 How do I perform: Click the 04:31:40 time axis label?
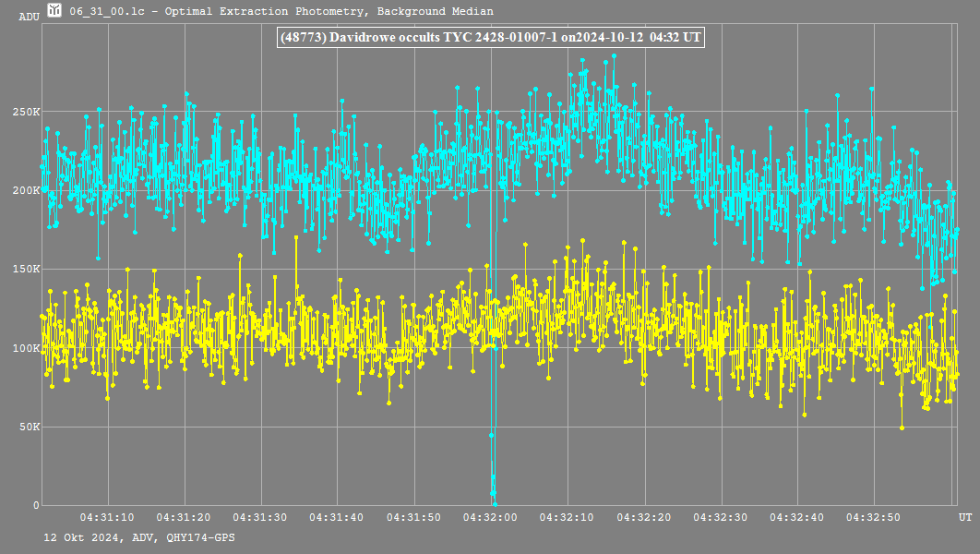pos(337,518)
